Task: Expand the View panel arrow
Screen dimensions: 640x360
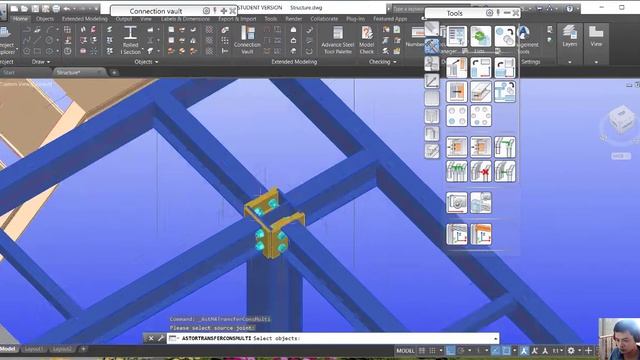Action: pos(596,62)
